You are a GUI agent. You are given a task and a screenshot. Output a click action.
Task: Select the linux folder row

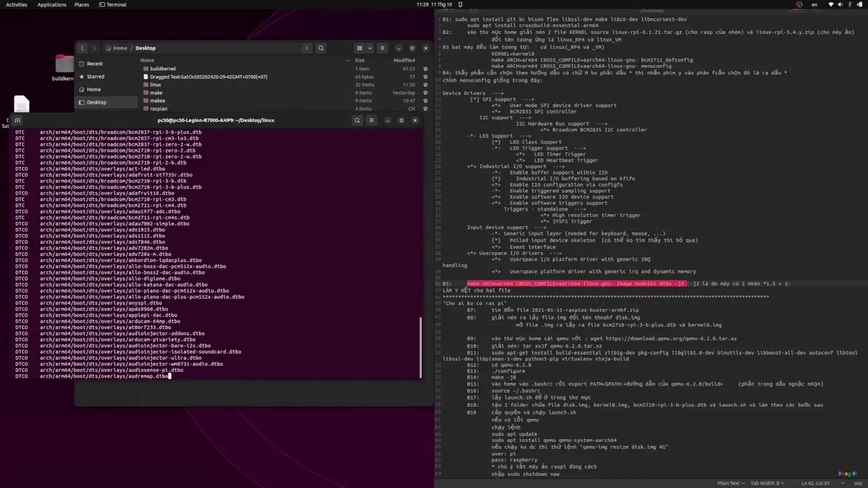(x=285, y=85)
